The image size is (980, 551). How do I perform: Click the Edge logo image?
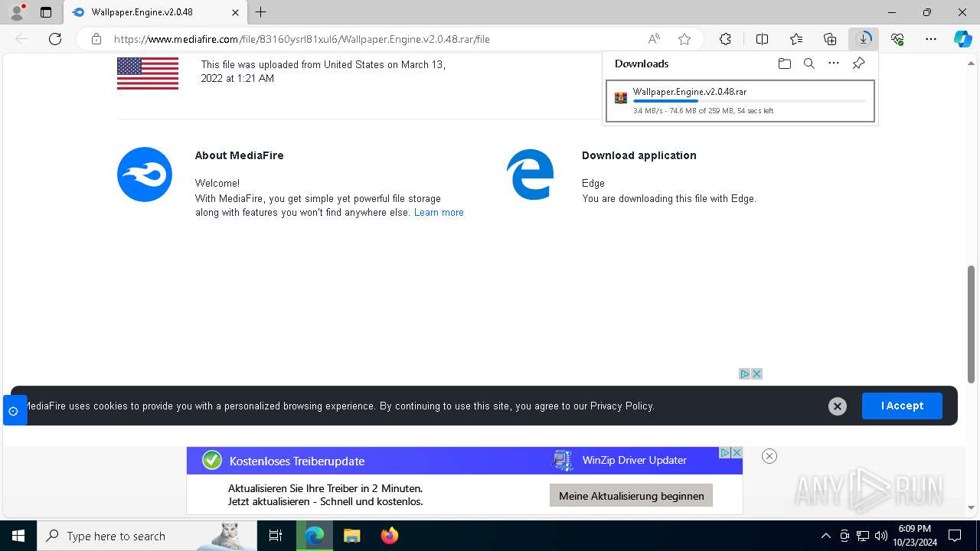(x=531, y=174)
